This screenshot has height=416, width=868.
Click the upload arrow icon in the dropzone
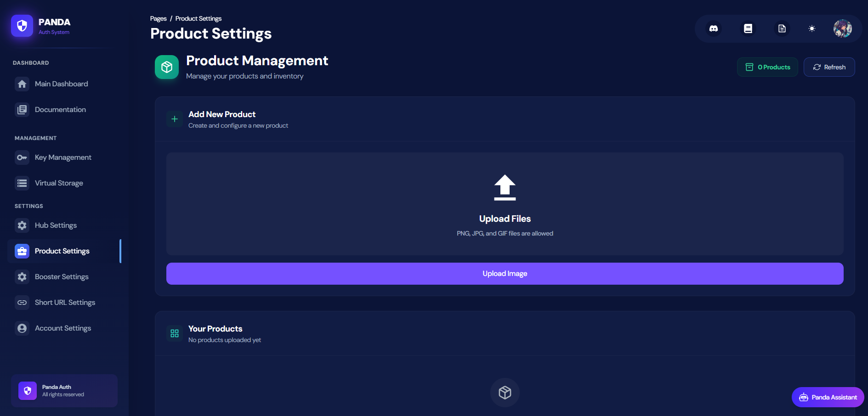pos(505,187)
